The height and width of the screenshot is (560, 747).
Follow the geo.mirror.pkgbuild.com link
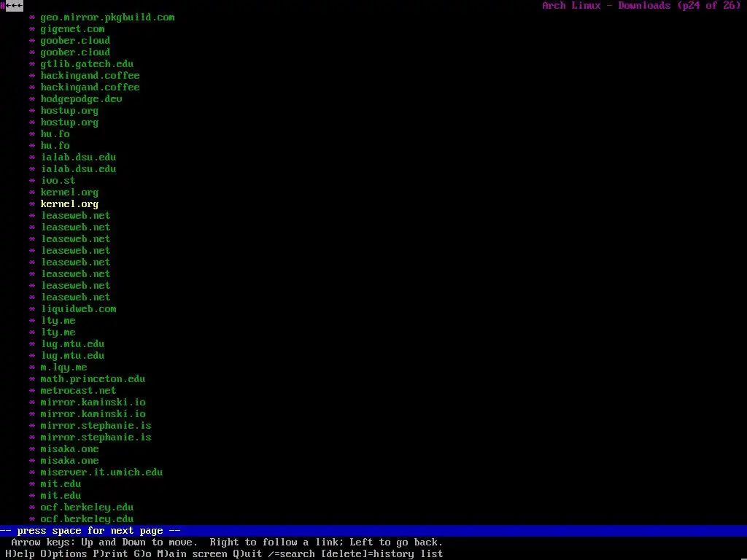(x=107, y=17)
